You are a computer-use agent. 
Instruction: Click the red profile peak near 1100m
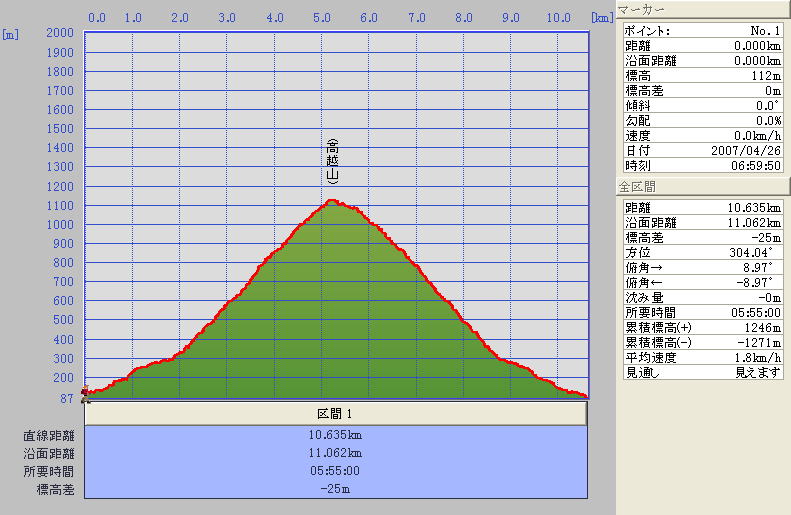[332, 201]
